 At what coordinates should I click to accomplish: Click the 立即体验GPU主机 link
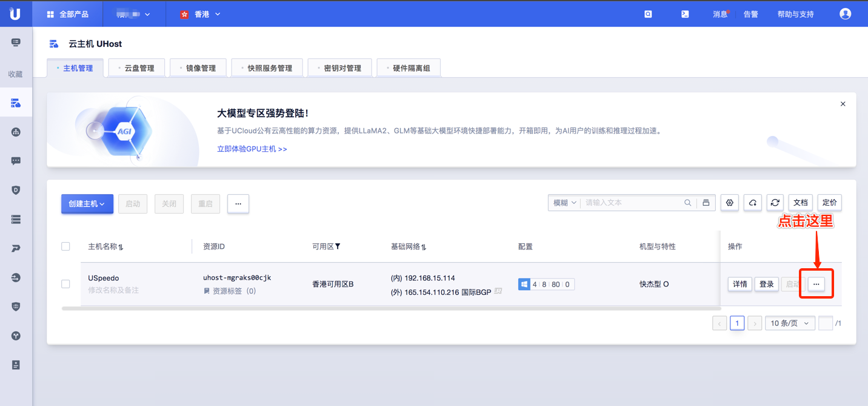click(x=252, y=149)
